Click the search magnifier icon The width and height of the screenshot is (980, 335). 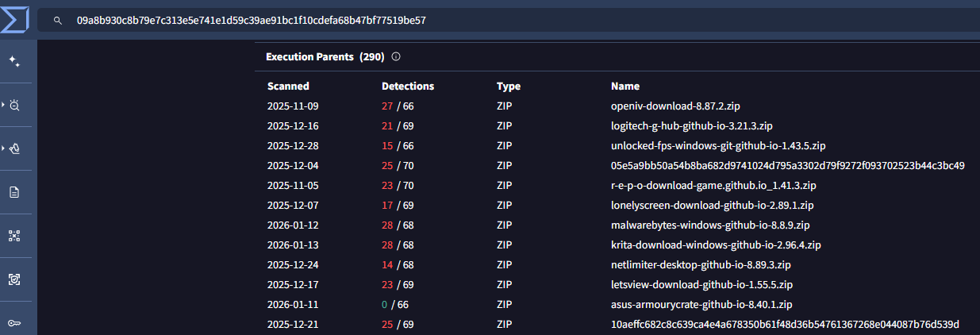[x=58, y=20]
